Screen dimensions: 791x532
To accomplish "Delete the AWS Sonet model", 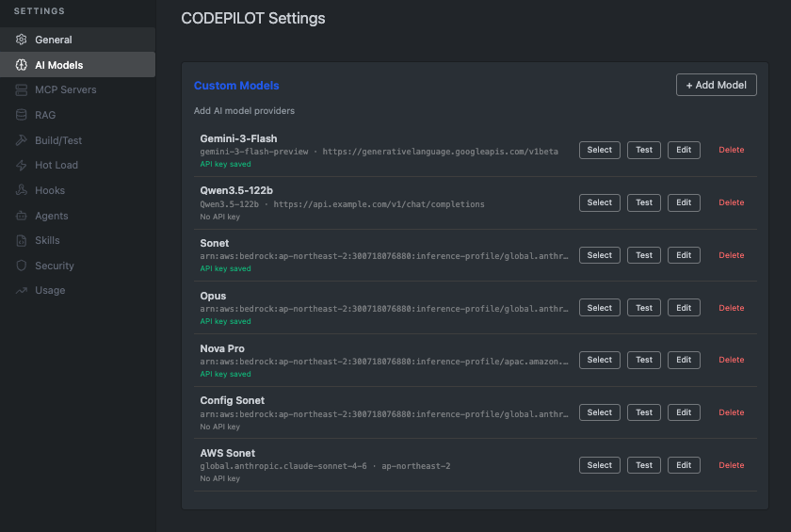I will [x=731, y=465].
